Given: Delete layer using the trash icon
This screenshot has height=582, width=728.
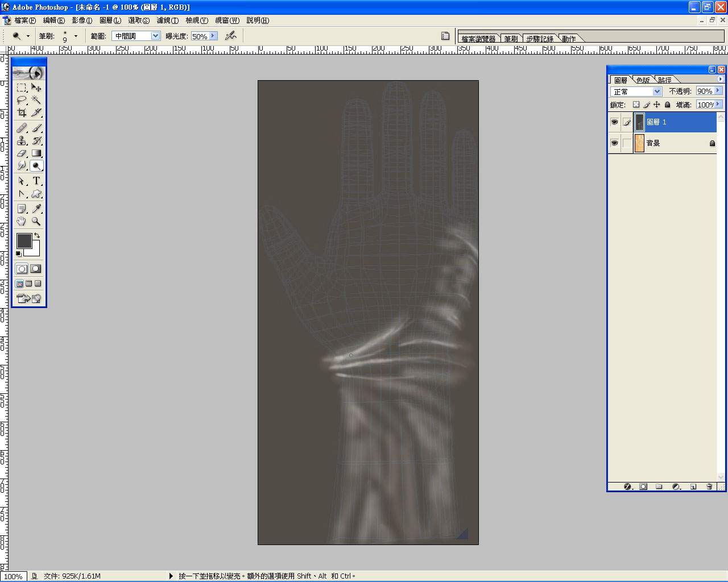Looking at the screenshot, I should pyautogui.click(x=709, y=487).
